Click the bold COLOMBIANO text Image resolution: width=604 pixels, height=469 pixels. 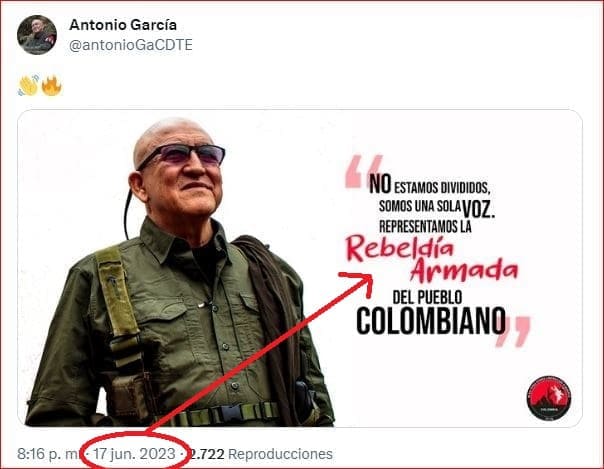click(x=431, y=321)
